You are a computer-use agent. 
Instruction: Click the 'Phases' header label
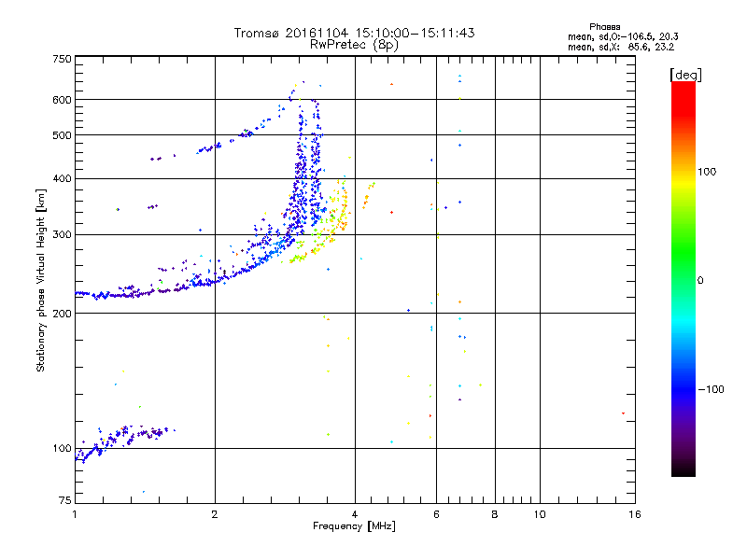(604, 27)
